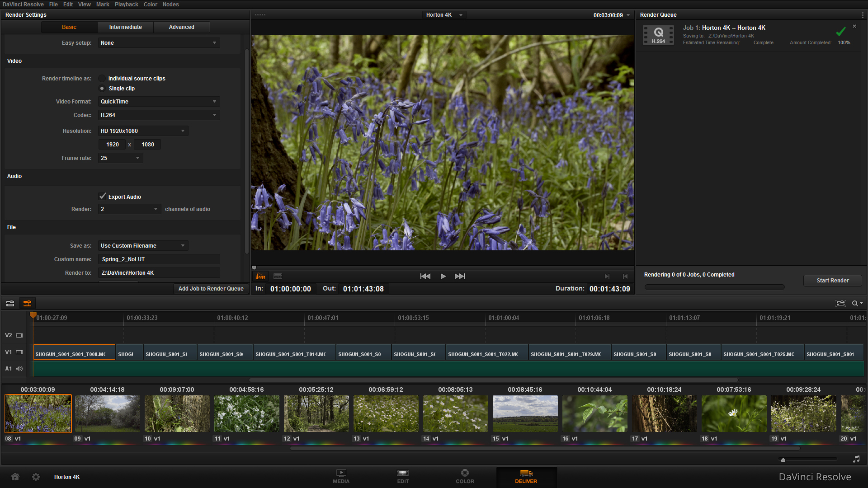Screen dimensions: 868x488
Task: Select clip 15 open field thumbnail
Action: tap(525, 413)
